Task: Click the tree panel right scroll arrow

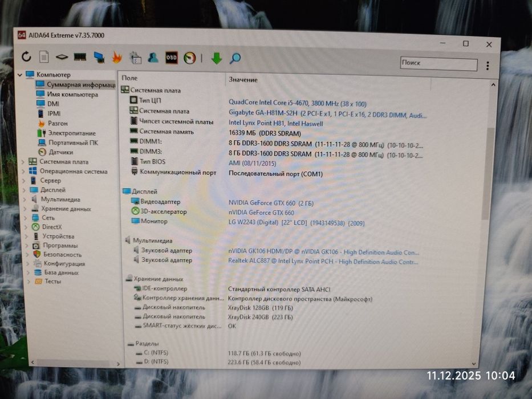Action: point(118,364)
